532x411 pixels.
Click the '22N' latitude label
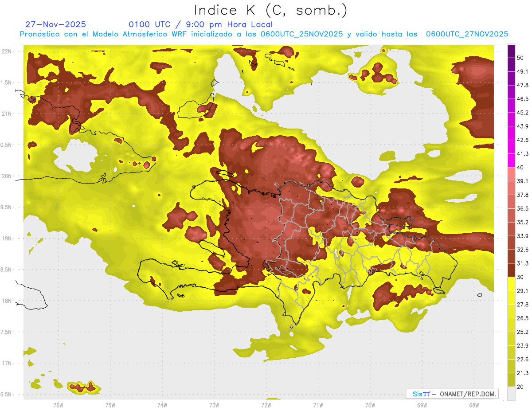(7, 51)
